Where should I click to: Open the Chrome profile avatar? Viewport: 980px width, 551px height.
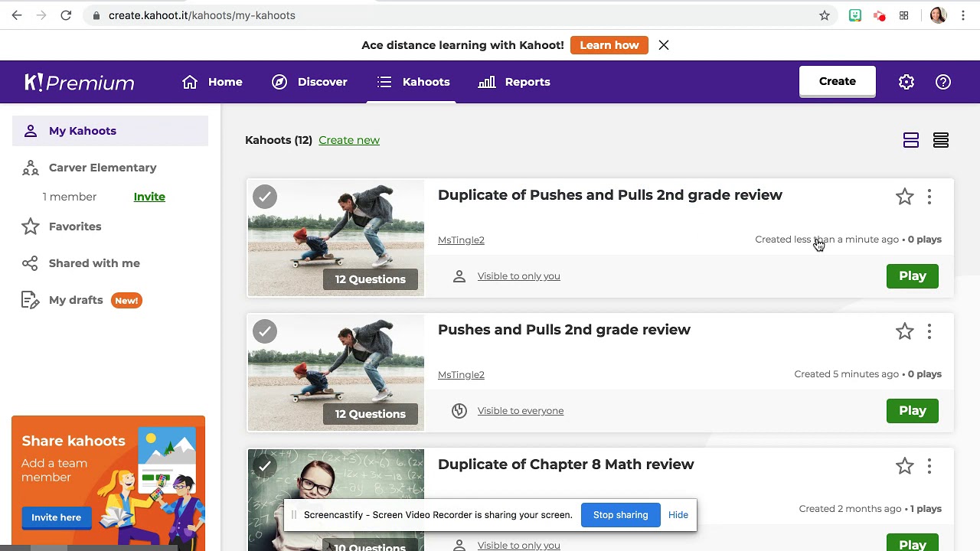939,15
